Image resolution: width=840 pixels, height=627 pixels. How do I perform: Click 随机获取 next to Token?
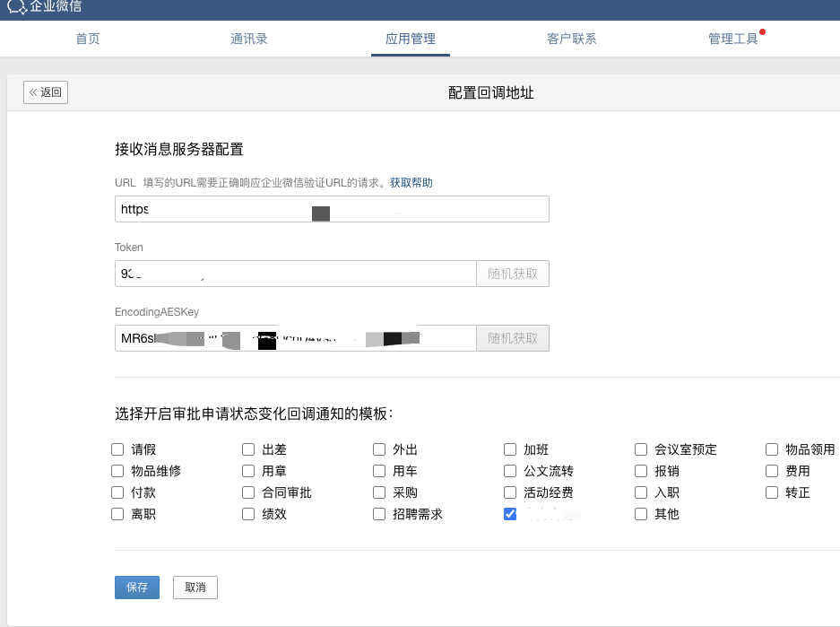coord(513,274)
